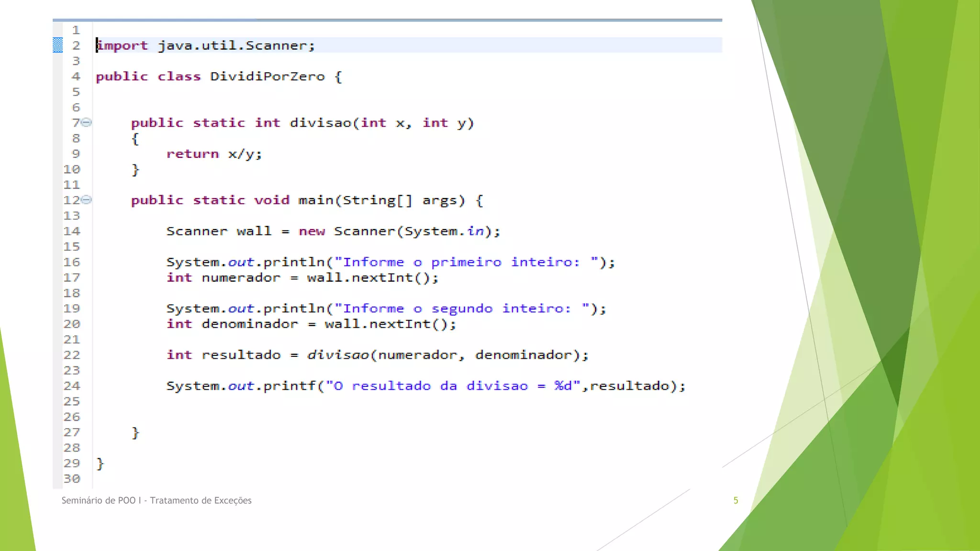Click the return keyword in divisao

coord(192,154)
